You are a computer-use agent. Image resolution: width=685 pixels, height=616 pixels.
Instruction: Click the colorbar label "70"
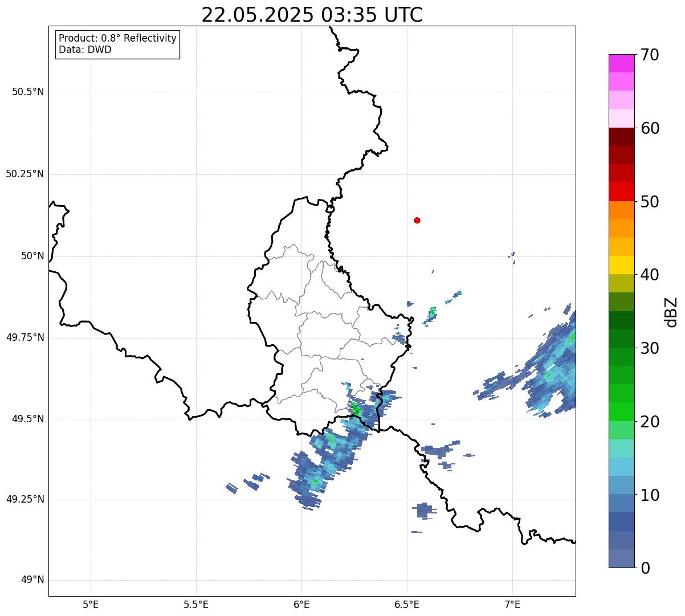650,55
